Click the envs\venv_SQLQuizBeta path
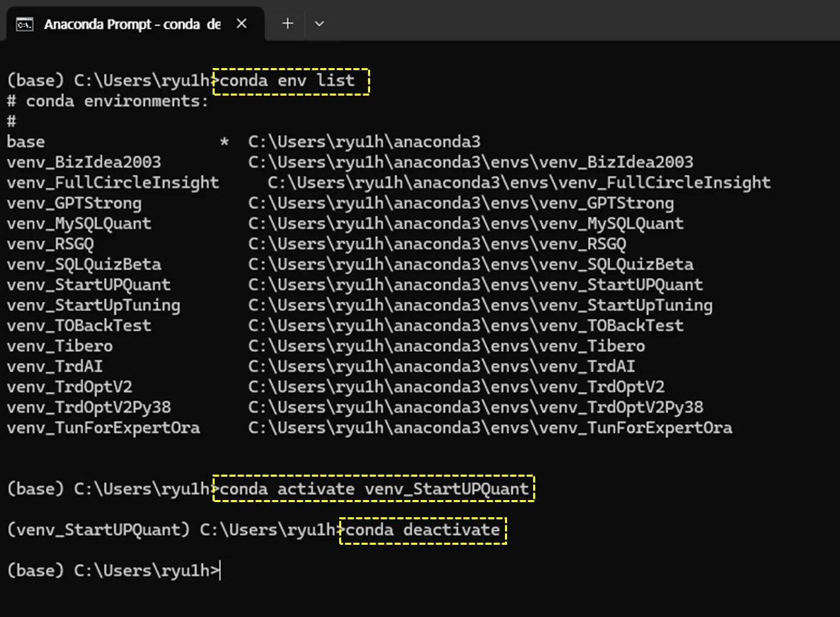 pyautogui.click(x=471, y=264)
